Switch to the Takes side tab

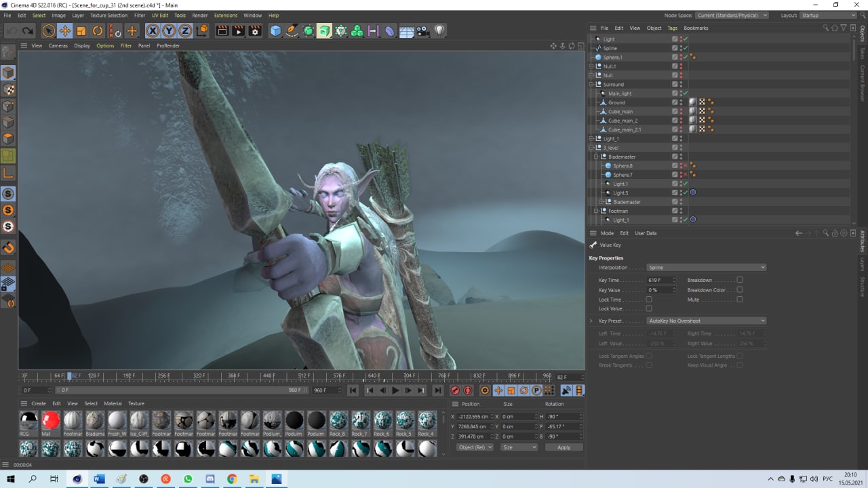click(863, 53)
